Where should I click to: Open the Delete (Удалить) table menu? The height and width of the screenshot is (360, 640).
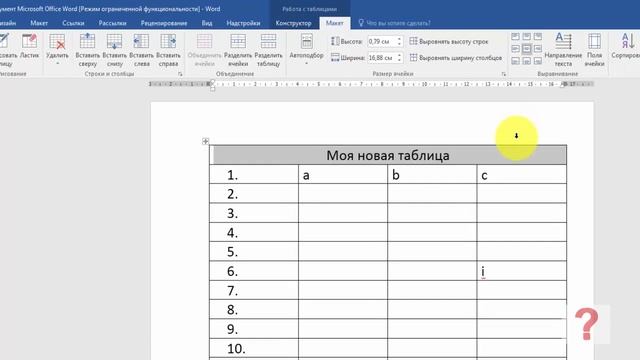[x=57, y=50]
